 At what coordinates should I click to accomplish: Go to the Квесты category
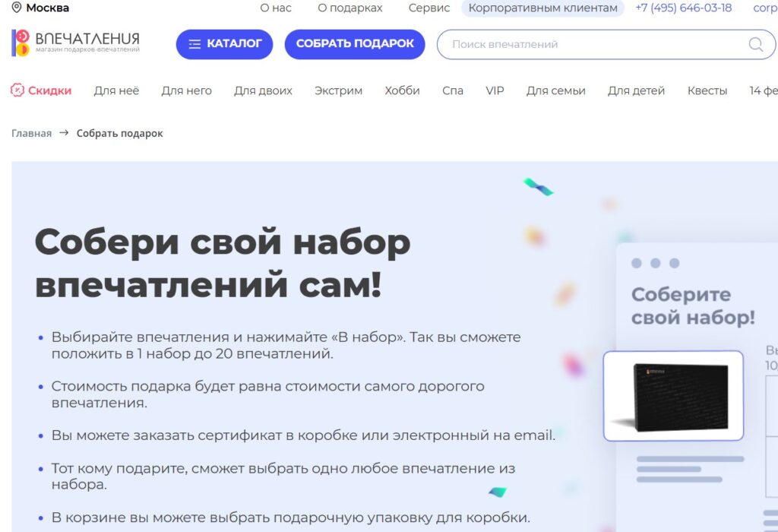(707, 90)
